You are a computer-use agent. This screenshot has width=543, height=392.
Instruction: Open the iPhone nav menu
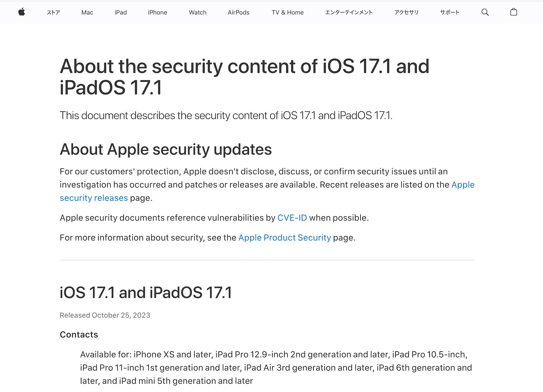pyautogui.click(x=157, y=12)
